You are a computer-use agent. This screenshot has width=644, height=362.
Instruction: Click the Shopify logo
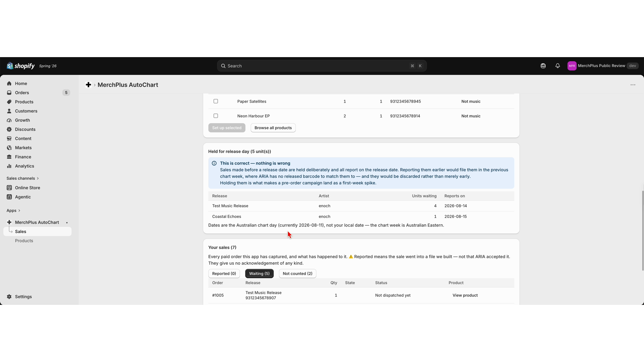coord(21,66)
